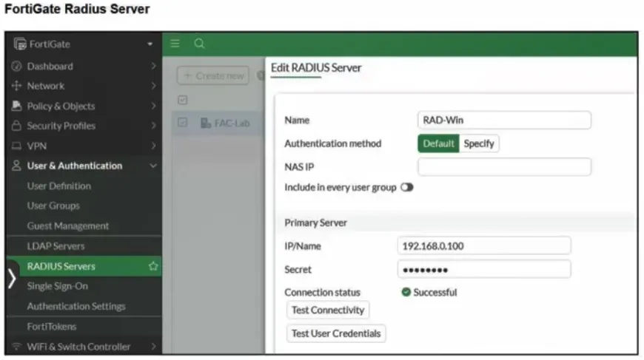This screenshot has width=644, height=360.
Task: Click the Successful status text
Action: tap(435, 292)
